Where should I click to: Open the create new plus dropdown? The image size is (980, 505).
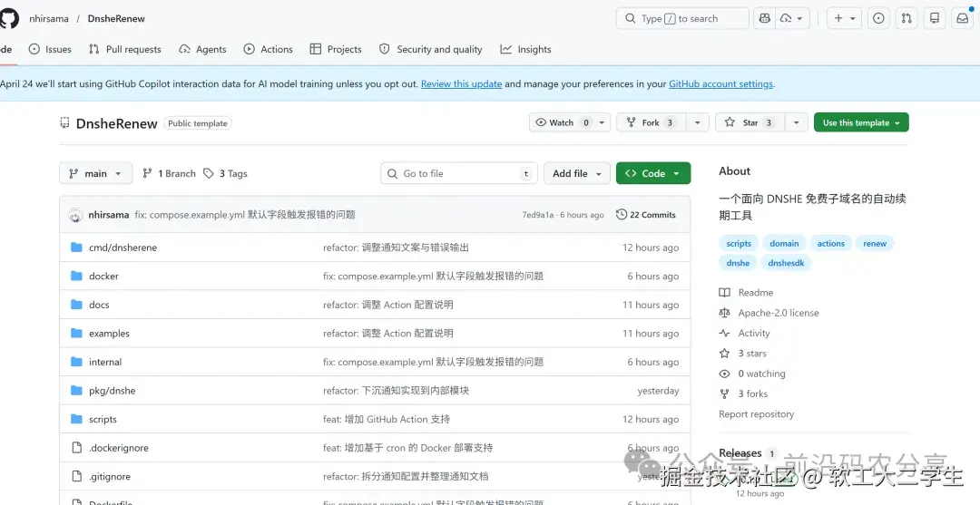845,19
